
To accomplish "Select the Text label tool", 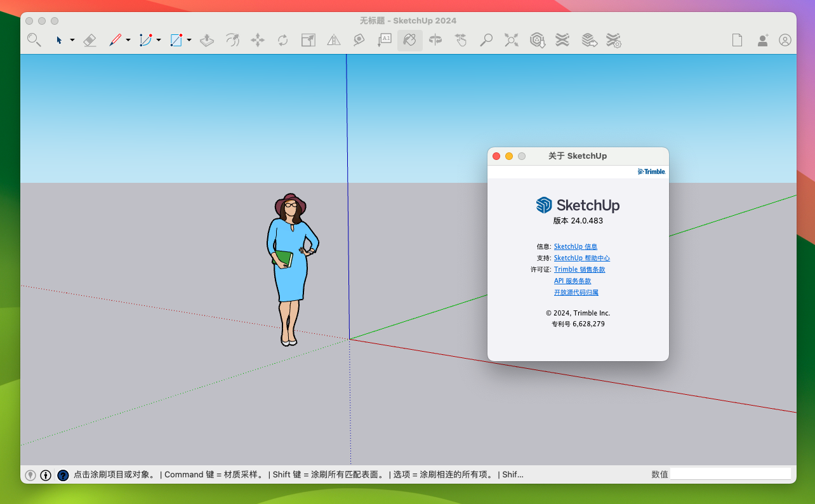I will (385, 40).
